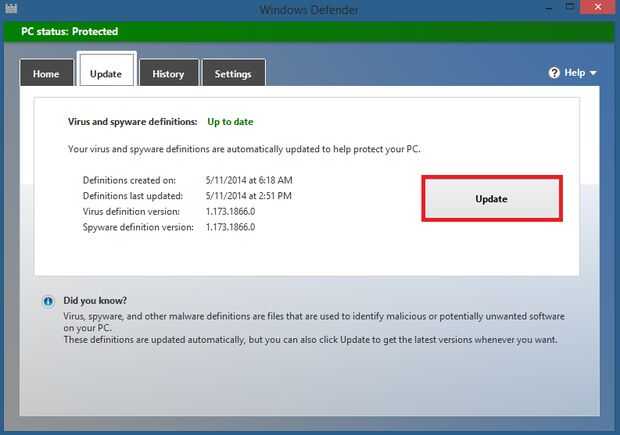Open the Home tab

tap(47, 73)
